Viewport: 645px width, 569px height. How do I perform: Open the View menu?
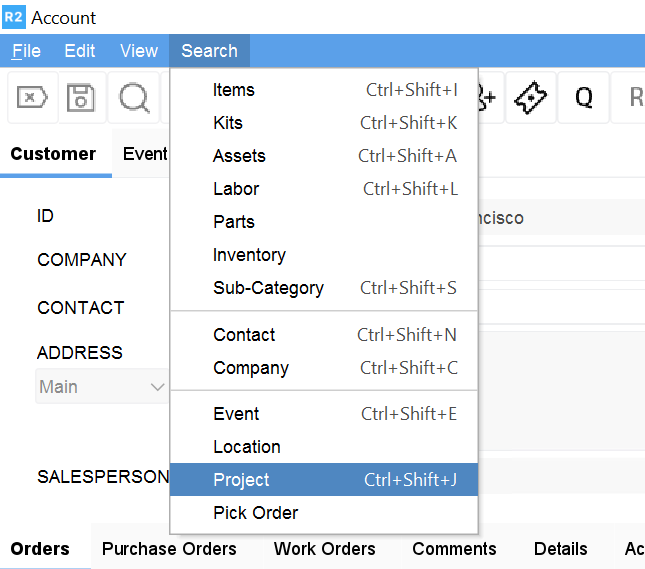pyautogui.click(x=139, y=51)
